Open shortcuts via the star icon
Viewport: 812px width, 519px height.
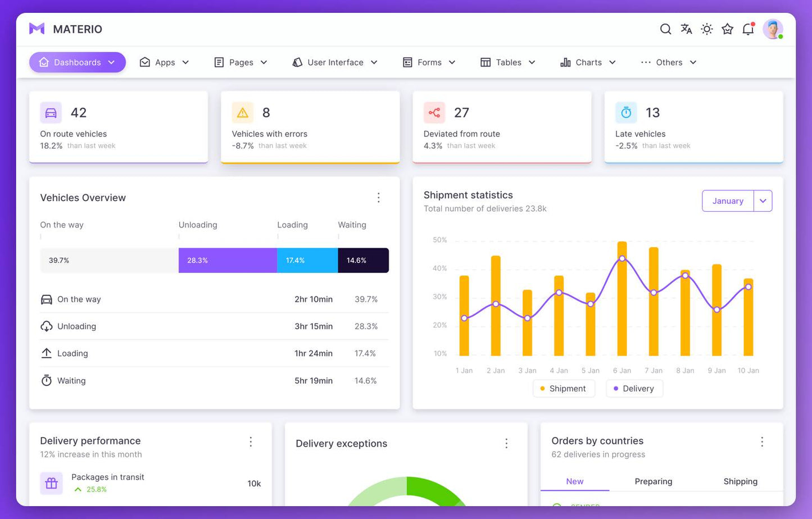tap(728, 29)
